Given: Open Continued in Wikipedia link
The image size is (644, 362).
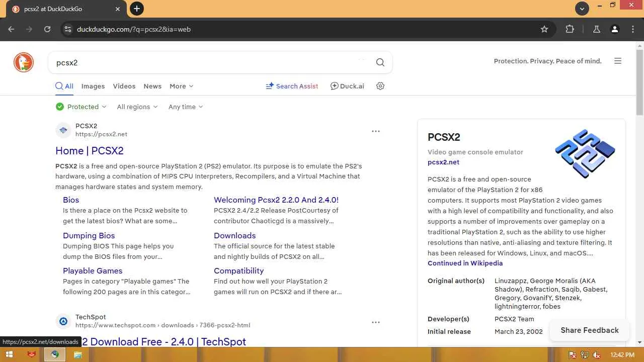Looking at the screenshot, I should pyautogui.click(x=465, y=263).
